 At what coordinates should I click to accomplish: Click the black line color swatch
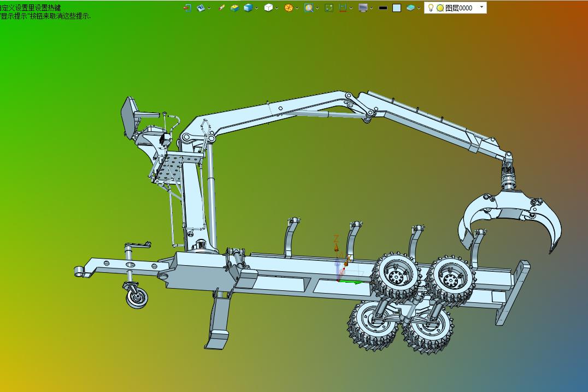click(383, 8)
